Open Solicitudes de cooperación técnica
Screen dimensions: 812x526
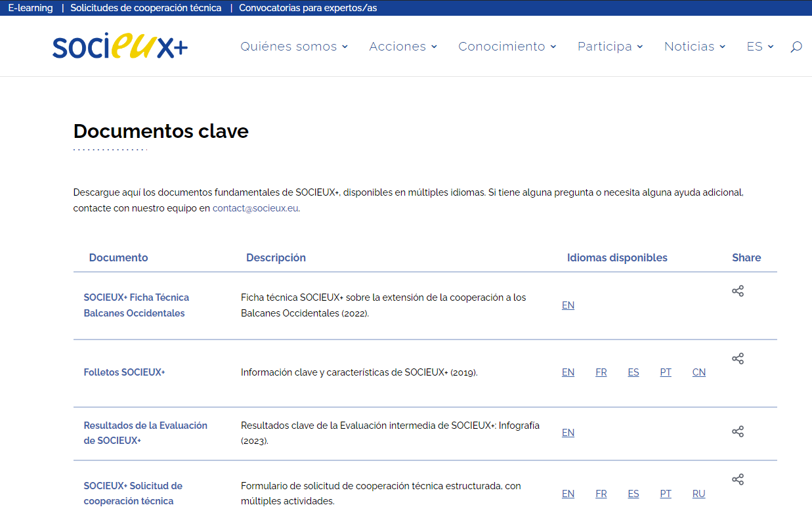146,7
